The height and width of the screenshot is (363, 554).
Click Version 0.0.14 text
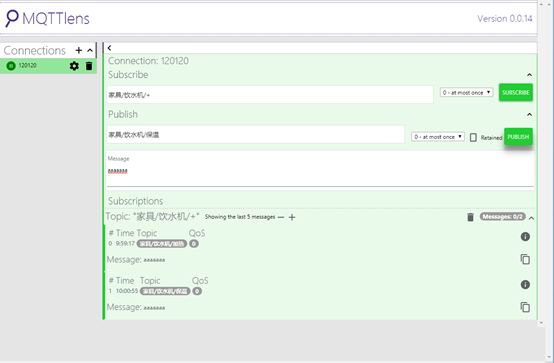(505, 19)
